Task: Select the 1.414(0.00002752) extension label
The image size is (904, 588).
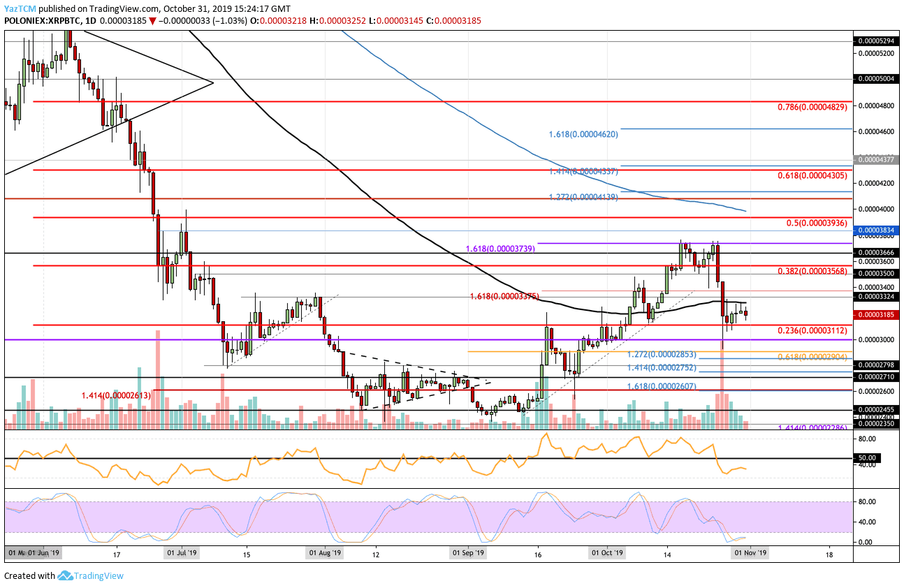Action: (662, 368)
